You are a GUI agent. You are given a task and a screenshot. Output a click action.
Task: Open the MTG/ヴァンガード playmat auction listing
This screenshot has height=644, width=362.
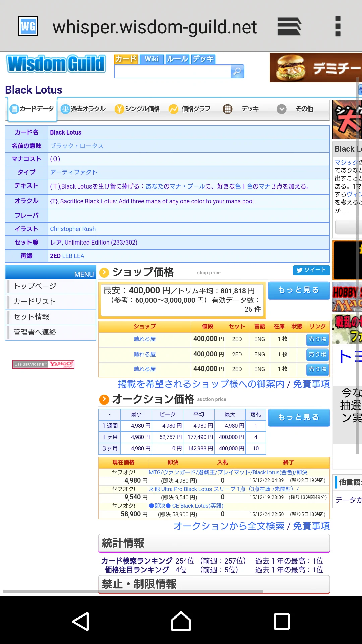(x=228, y=472)
